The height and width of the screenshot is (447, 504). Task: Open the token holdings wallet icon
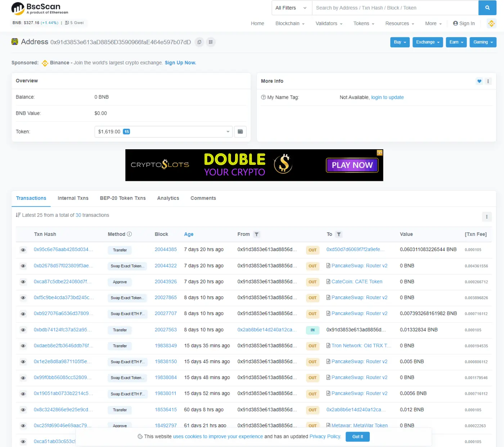[240, 132]
